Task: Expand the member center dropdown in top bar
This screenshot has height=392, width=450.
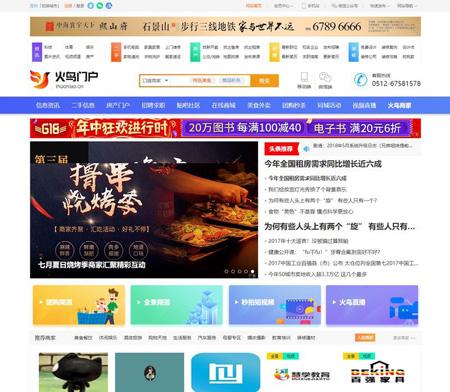Action: pos(283,6)
